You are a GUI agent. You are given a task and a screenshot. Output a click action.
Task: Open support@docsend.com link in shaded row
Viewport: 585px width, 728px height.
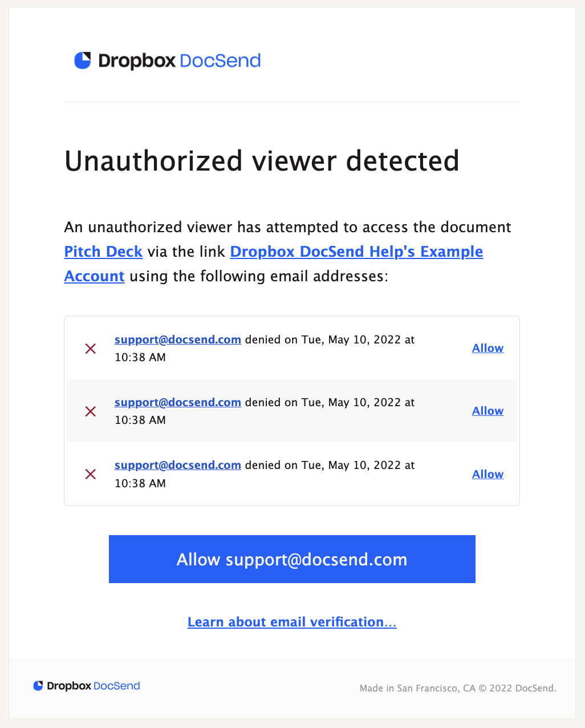(178, 402)
